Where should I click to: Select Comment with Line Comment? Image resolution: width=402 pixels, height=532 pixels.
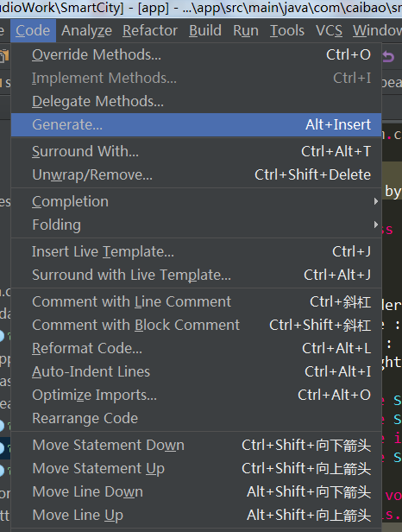point(196,301)
